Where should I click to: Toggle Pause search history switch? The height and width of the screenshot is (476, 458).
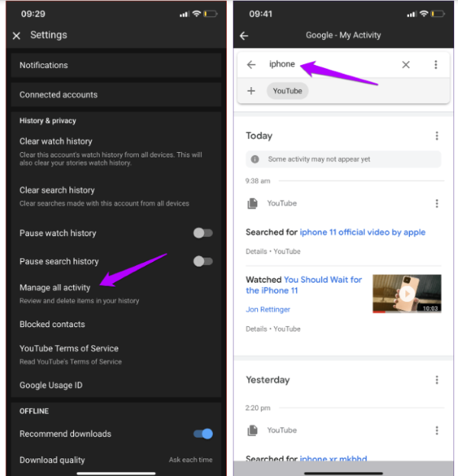(x=202, y=261)
